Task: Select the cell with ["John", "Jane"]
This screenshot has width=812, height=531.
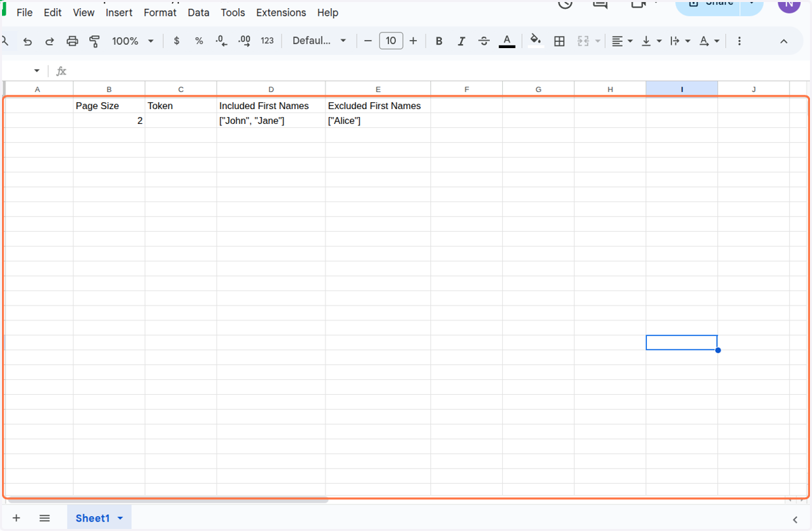Action: [271, 121]
